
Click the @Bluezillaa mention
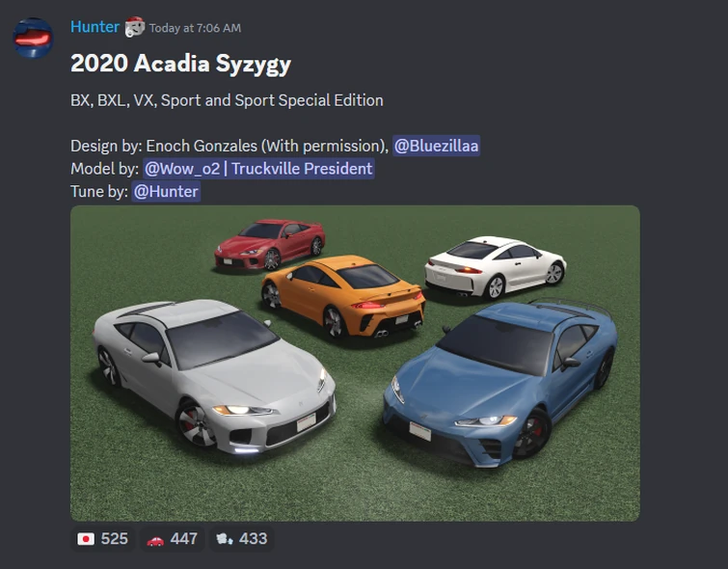tap(436, 146)
